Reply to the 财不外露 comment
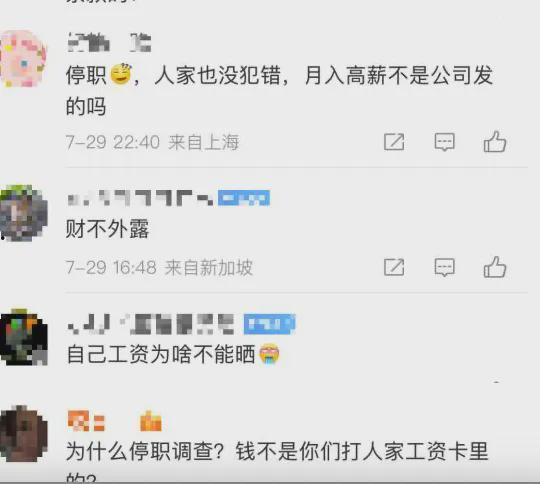 445,267
